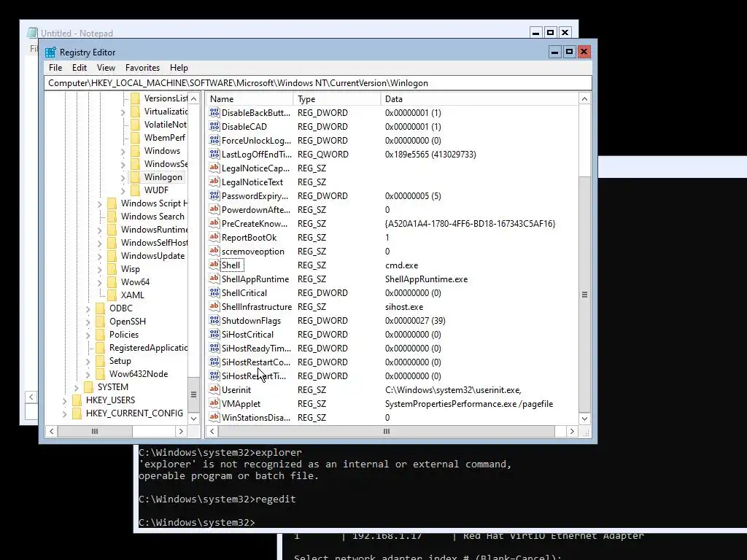The width and height of the screenshot is (747, 560).
Task: Expand the Winlogon key node
Action: click(123, 178)
